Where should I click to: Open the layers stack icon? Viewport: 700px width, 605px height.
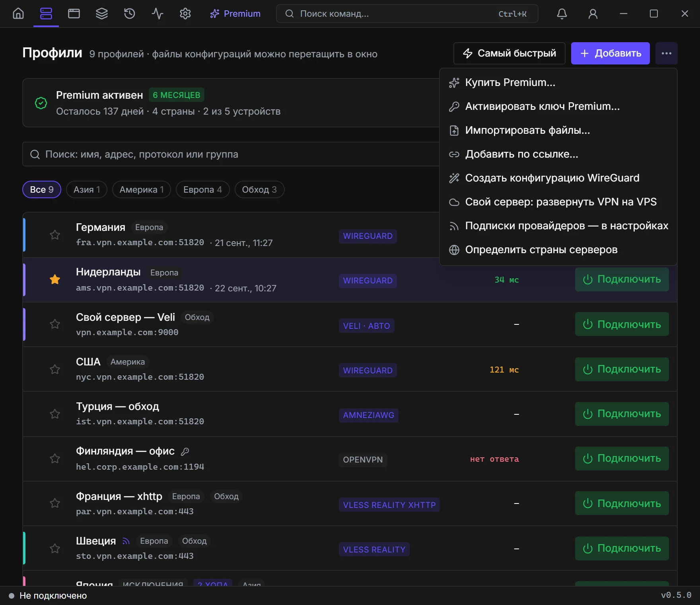tap(102, 14)
